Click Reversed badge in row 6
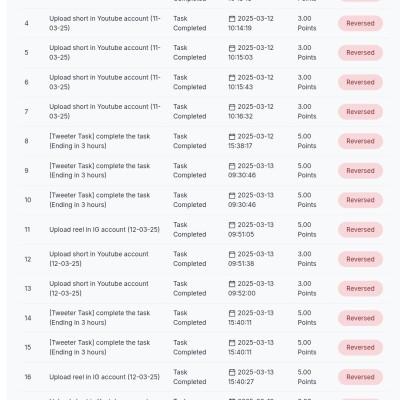Image resolution: width=400 pixels, height=400 pixels. click(360, 82)
